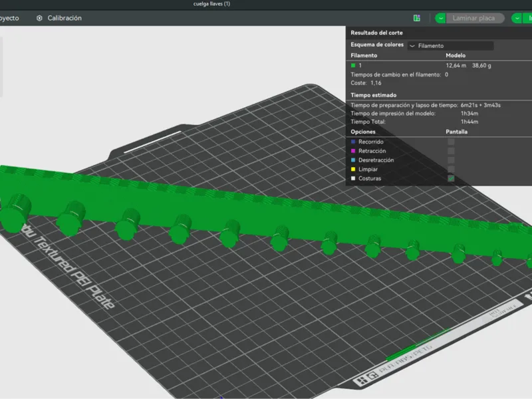The height and width of the screenshot is (399, 532).
Task: Open the Esquema de colores Filamento dropdown
Action: click(451, 45)
